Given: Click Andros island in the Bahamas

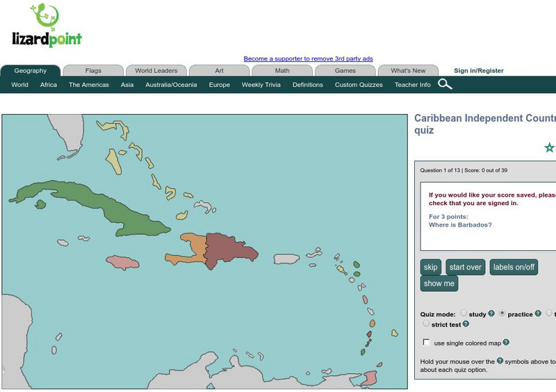Looking at the screenshot, I should 114,161.
